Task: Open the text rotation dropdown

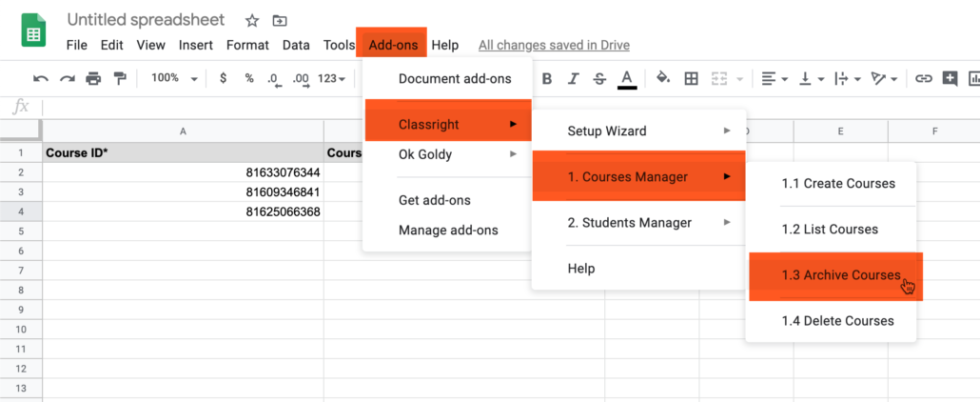Action: (x=884, y=79)
